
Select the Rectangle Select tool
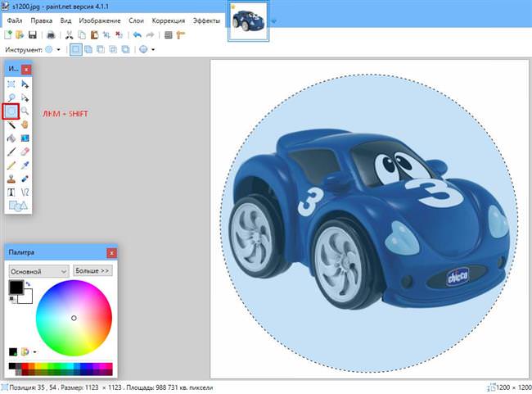click(x=11, y=84)
